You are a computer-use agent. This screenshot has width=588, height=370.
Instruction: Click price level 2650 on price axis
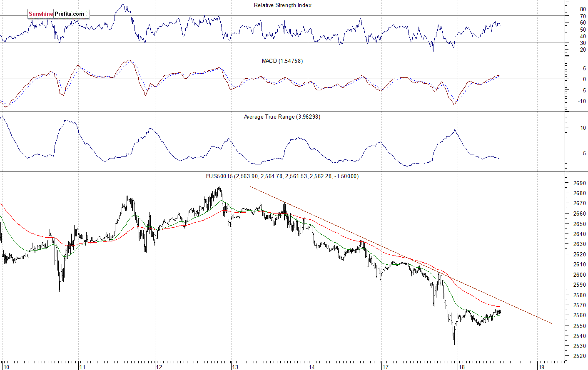579,224
